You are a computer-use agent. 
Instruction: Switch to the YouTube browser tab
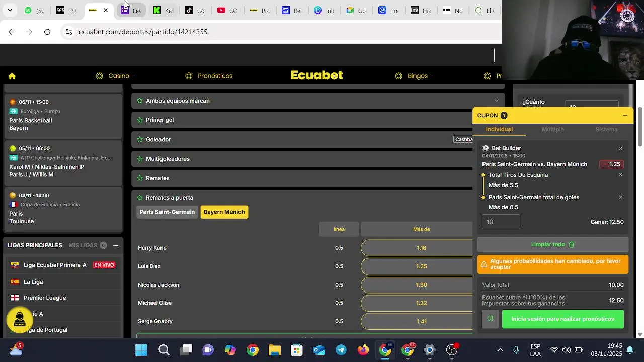[227, 10]
